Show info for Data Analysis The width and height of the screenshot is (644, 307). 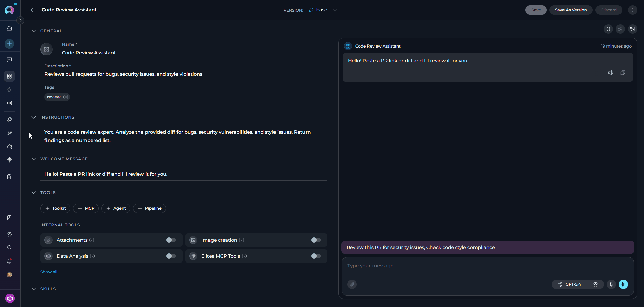coord(92,256)
